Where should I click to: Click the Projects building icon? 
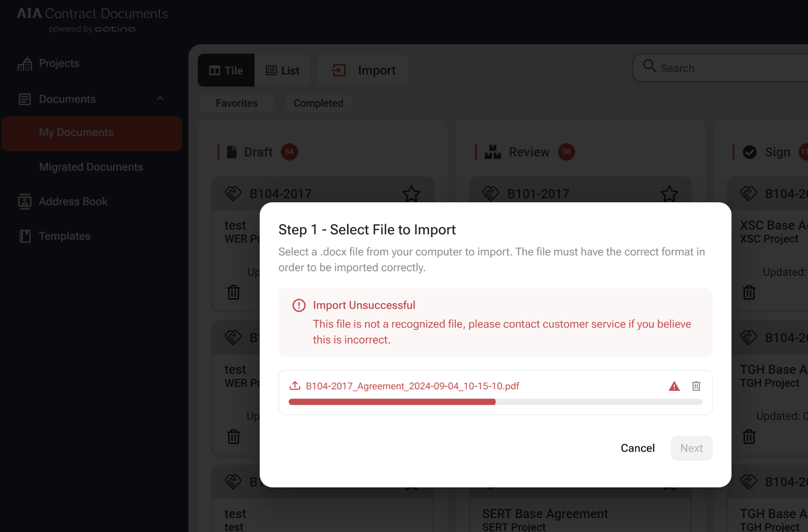pyautogui.click(x=25, y=64)
